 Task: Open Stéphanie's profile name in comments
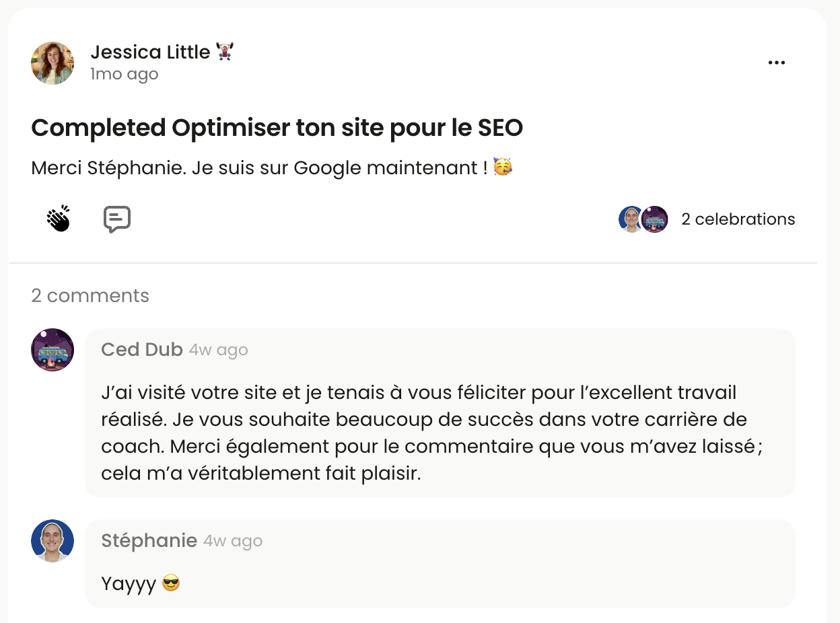pyautogui.click(x=149, y=541)
